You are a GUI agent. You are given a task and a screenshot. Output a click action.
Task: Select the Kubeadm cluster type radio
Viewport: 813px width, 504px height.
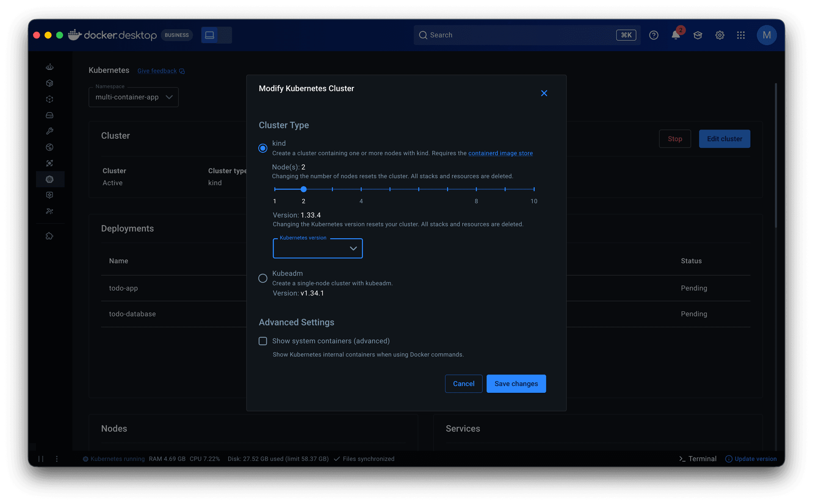[x=263, y=278]
